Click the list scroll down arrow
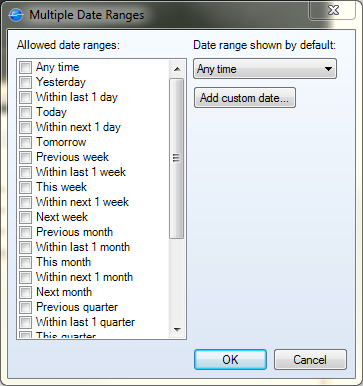This screenshot has height=386, width=363. tap(177, 330)
